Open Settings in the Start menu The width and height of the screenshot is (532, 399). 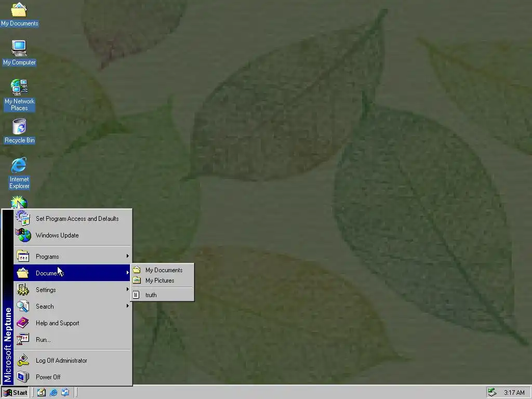[x=72, y=289]
